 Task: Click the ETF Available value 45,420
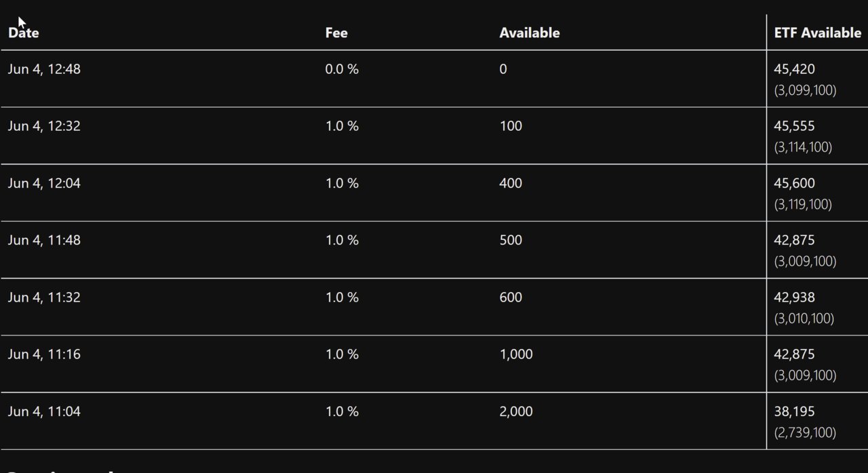point(794,69)
